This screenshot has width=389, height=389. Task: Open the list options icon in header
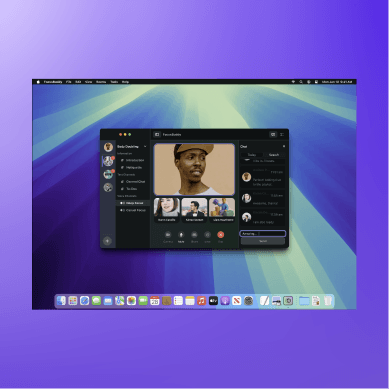coord(282,134)
